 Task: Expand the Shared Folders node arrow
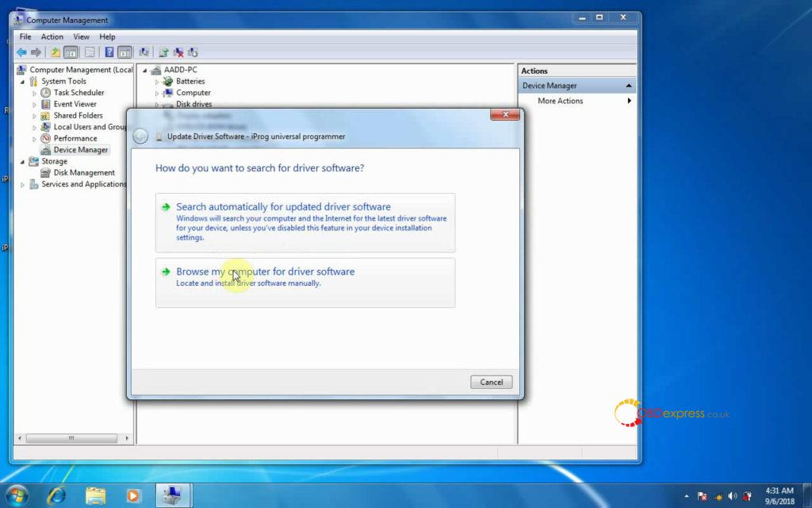[x=34, y=116]
